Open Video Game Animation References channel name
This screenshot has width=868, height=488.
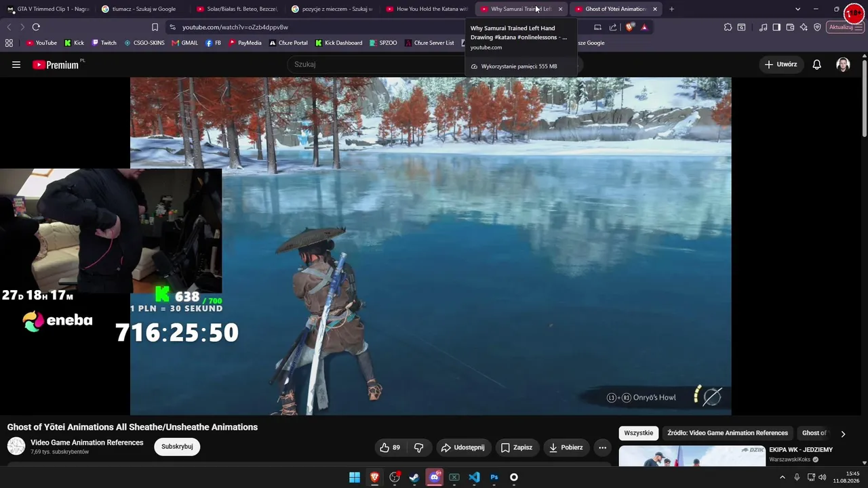(87, 443)
